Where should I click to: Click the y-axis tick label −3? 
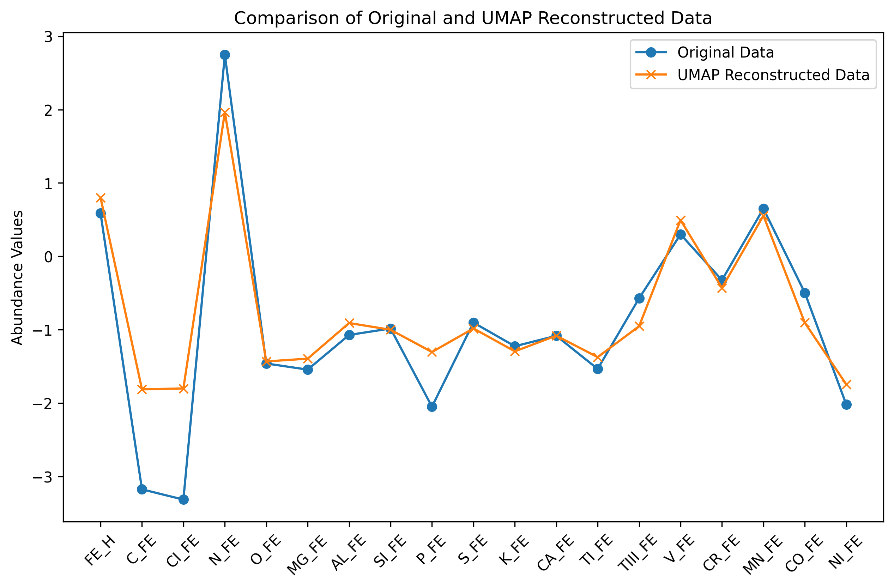(x=43, y=477)
